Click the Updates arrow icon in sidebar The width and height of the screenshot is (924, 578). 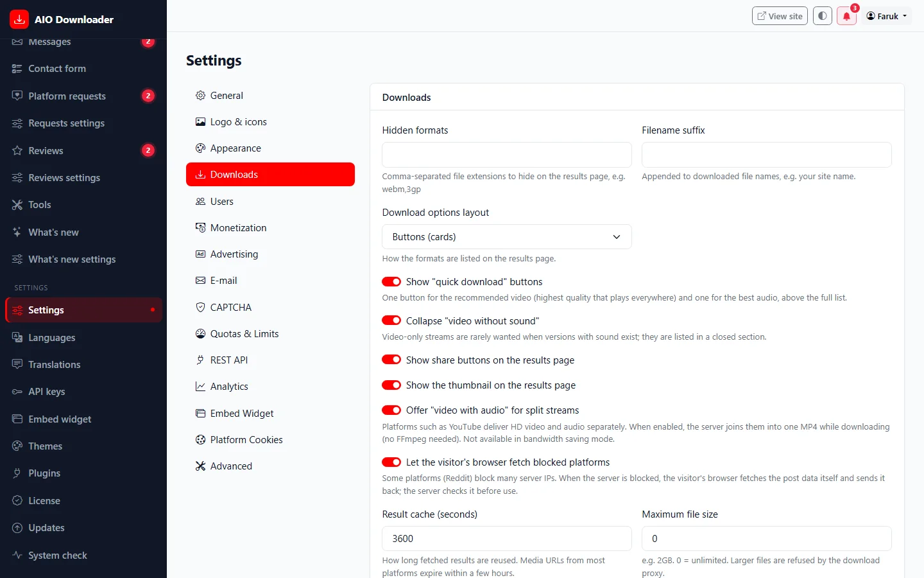click(17, 528)
